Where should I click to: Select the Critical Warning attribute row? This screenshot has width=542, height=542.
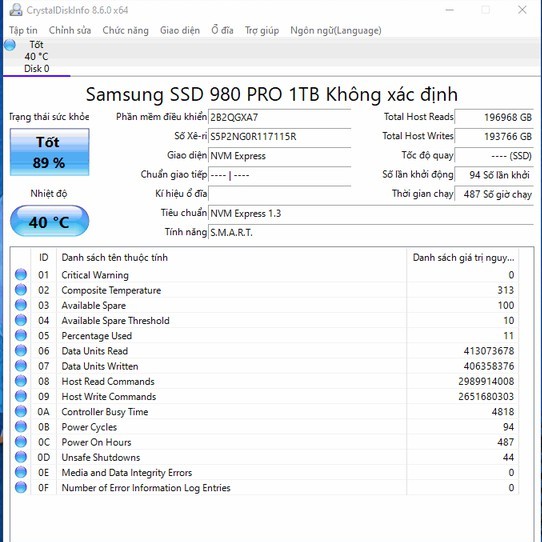pyautogui.click(x=264, y=275)
